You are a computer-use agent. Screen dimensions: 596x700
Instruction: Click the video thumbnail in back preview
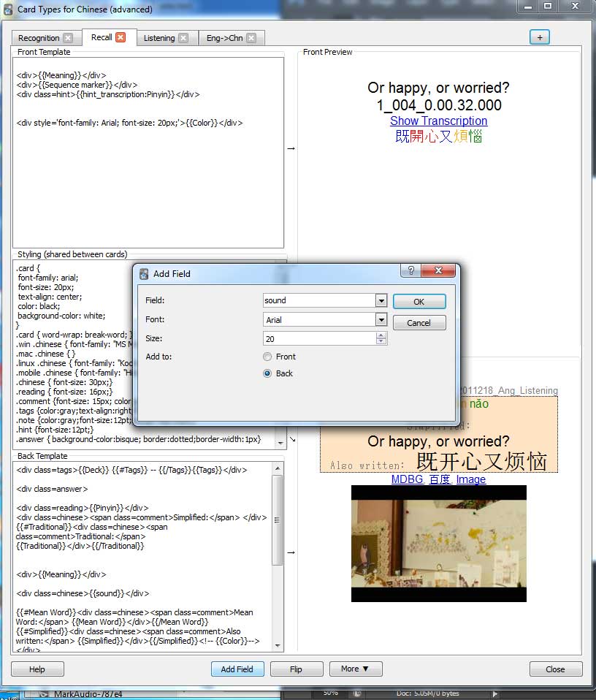point(438,543)
